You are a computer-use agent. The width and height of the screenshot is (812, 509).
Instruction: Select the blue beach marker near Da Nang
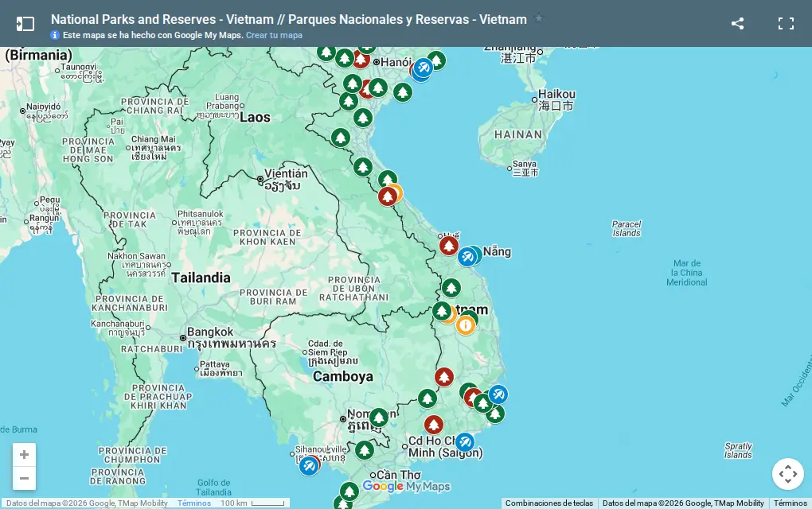[467, 257]
